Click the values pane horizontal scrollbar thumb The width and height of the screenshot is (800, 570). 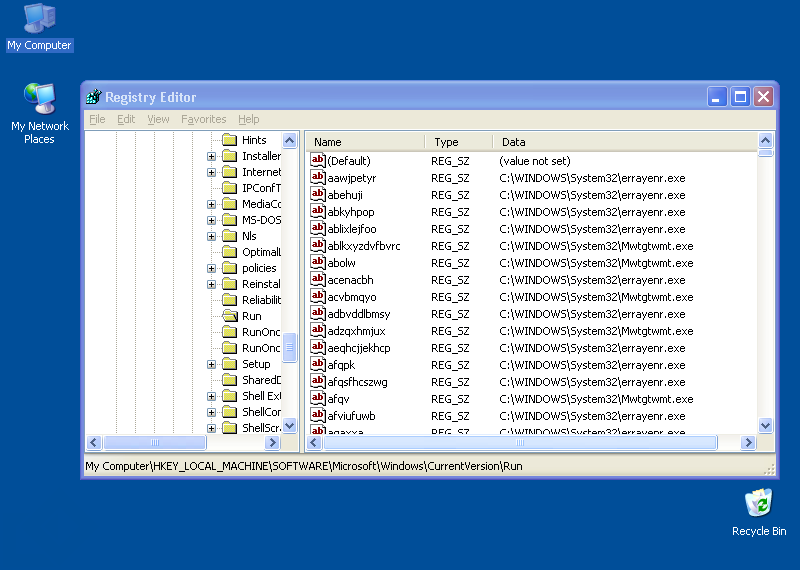(x=520, y=442)
